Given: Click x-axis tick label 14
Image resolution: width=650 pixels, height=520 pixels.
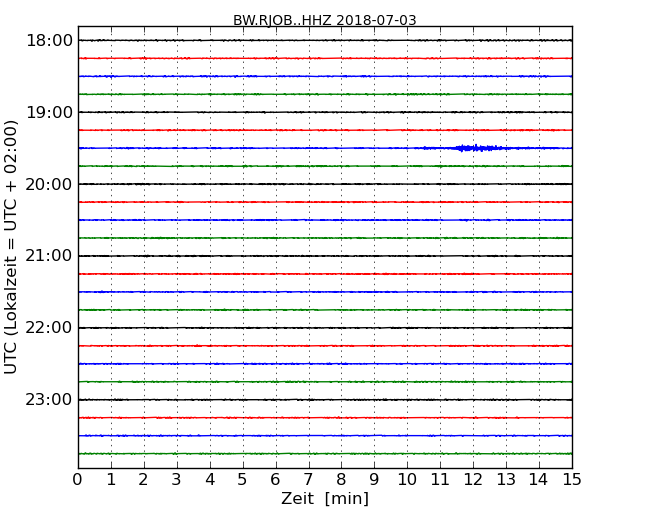Looking at the screenshot, I should tap(539, 479).
